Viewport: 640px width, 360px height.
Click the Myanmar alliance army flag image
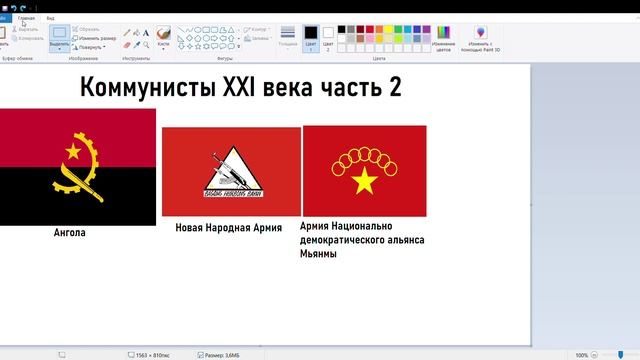pyautogui.click(x=364, y=171)
